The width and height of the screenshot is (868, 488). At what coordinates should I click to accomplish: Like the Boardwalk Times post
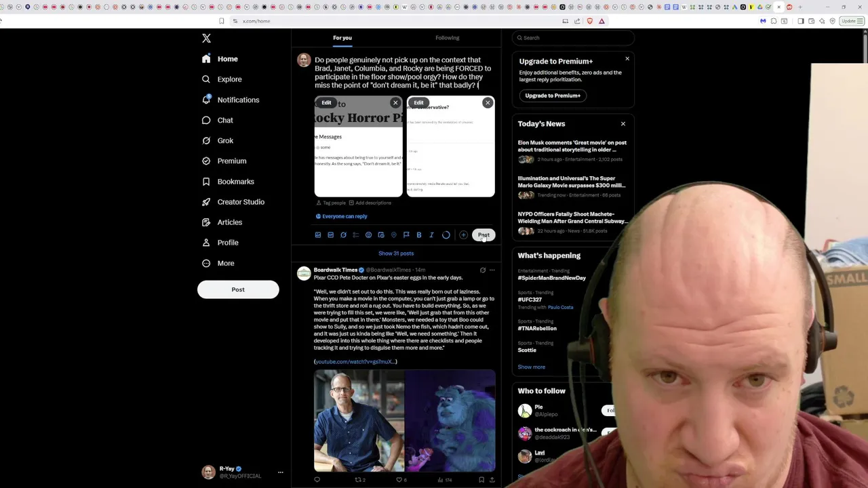click(x=401, y=480)
